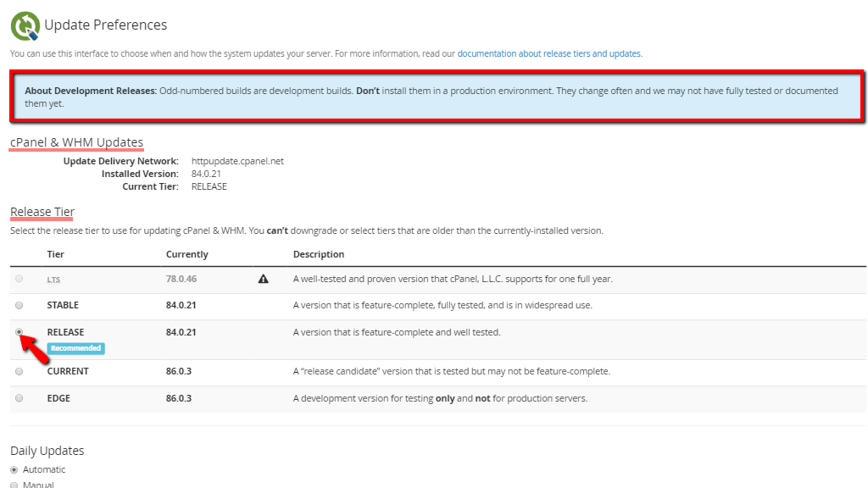Click the RELEASE tier label in the table
This screenshot has width=868, height=488.
click(65, 332)
